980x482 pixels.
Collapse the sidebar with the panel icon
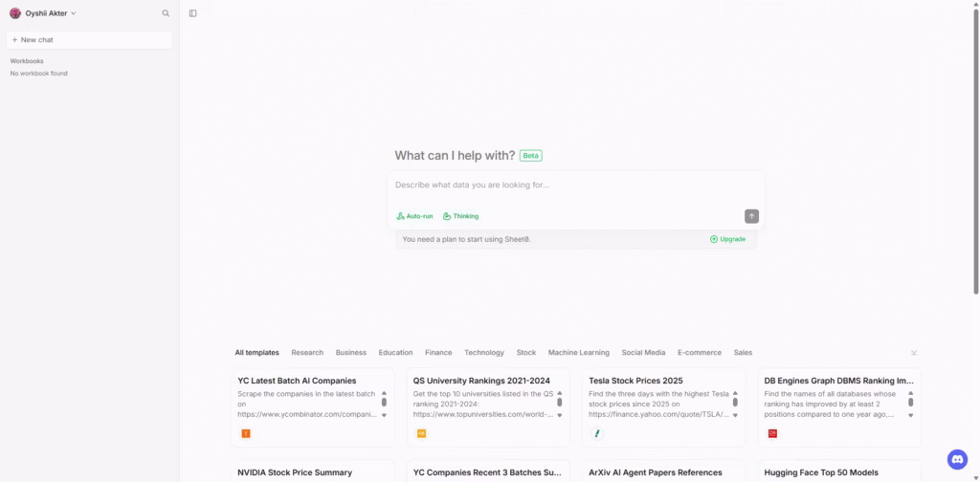pyautogui.click(x=193, y=13)
